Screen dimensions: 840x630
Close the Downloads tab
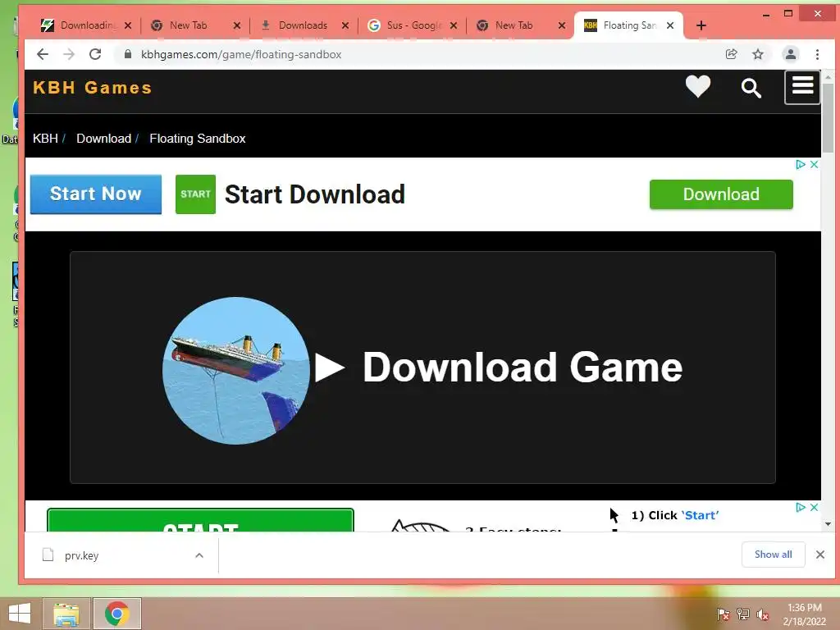tap(345, 25)
